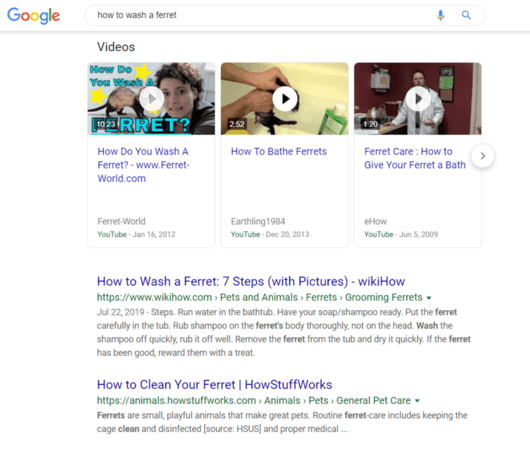Click 'eHow' channel name
Screen dimensions: 530x450
[x=375, y=221]
